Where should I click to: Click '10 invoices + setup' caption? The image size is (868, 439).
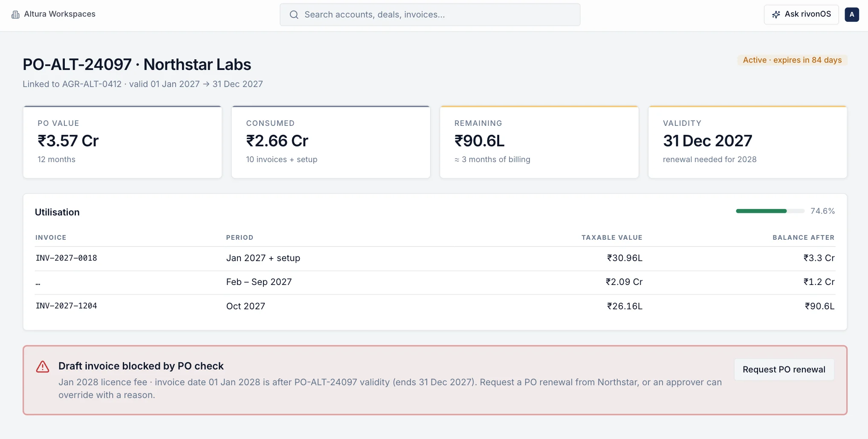tap(281, 160)
